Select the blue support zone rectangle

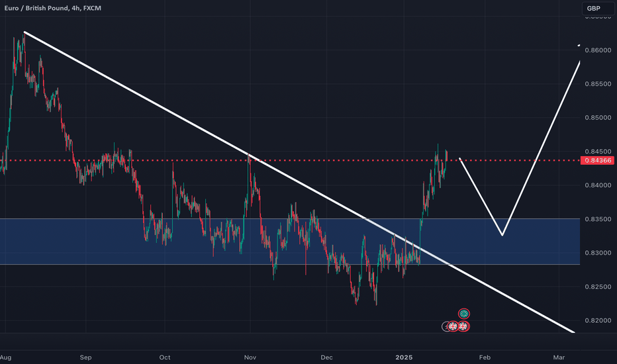coord(290,241)
